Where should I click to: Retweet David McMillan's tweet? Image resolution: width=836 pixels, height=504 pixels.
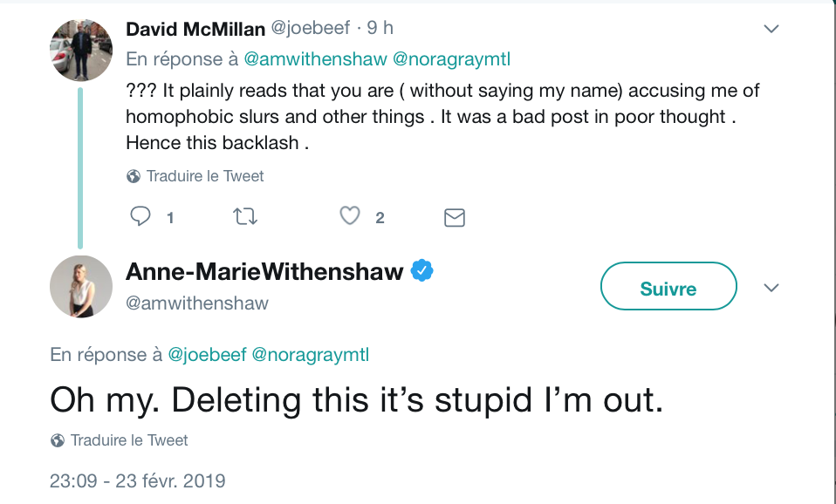pyautogui.click(x=245, y=217)
